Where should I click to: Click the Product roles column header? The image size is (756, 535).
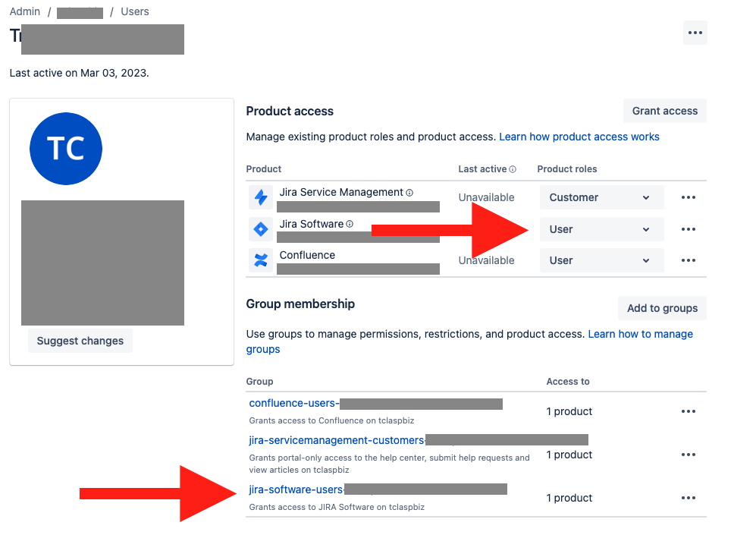[567, 169]
